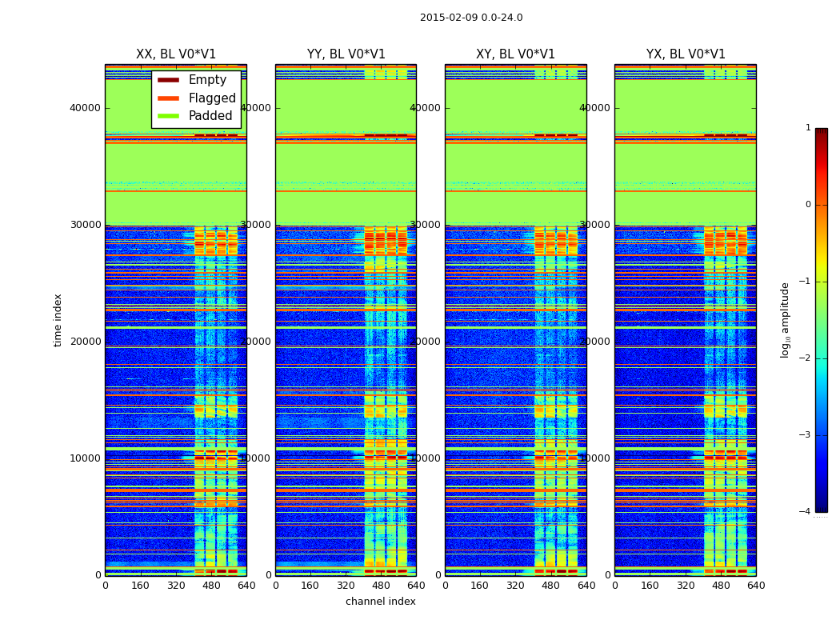Screen dimensions: 840x640
Task: Select the 'Flagged' legend label text
Action: pyautogui.click(x=212, y=98)
